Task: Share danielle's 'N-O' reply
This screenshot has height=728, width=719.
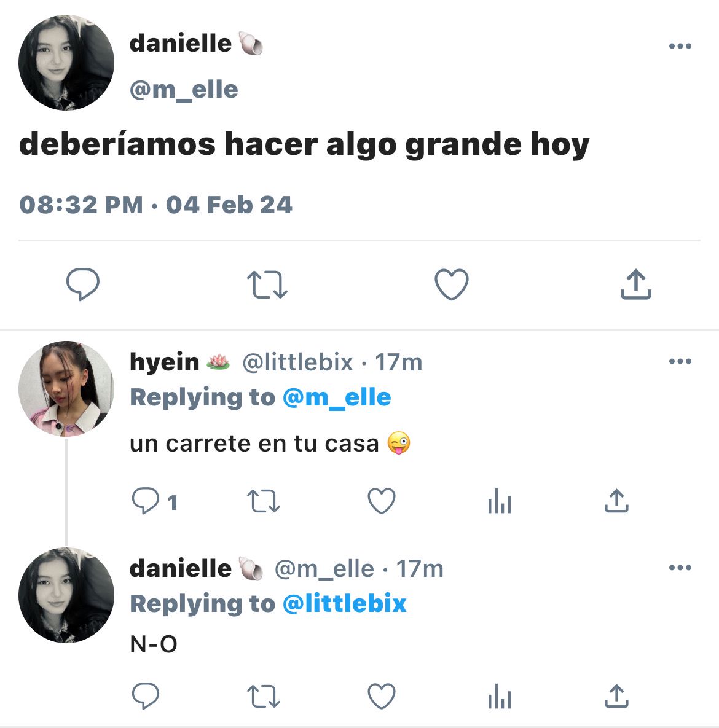Action: pos(616,695)
